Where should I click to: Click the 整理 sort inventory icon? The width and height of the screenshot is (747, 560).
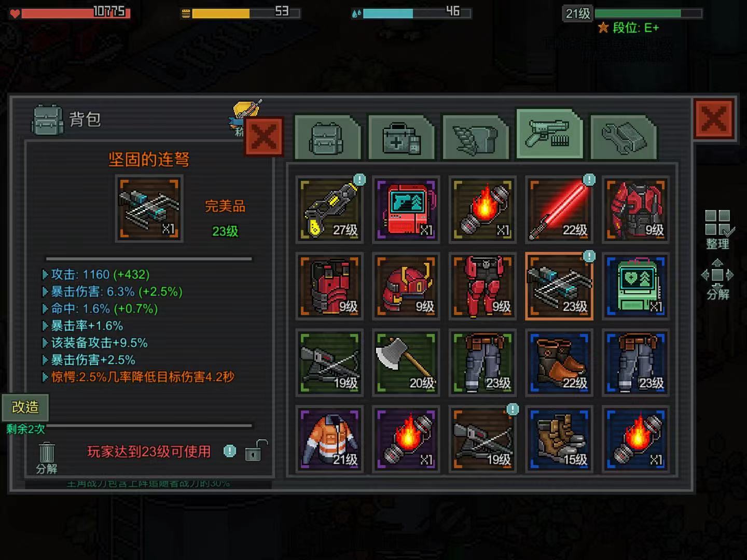click(718, 229)
